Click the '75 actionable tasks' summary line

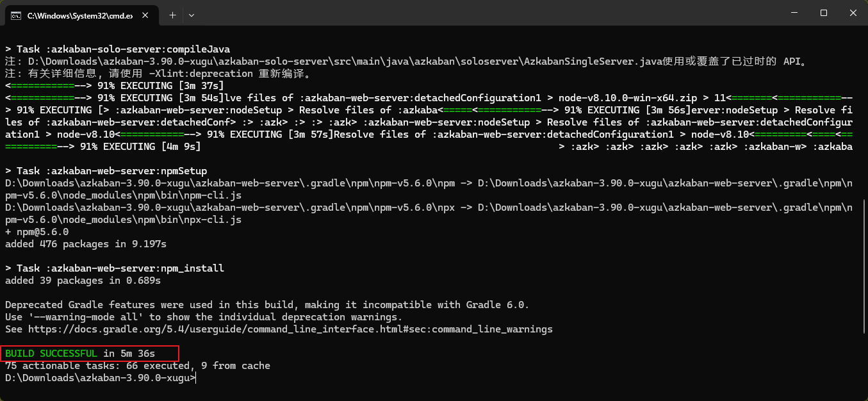(x=137, y=366)
